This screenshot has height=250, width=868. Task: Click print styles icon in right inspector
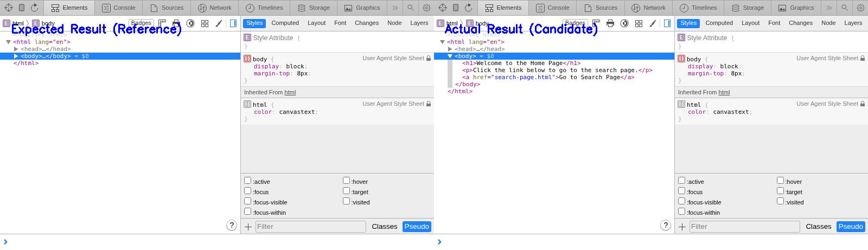pyautogui.click(x=610, y=23)
